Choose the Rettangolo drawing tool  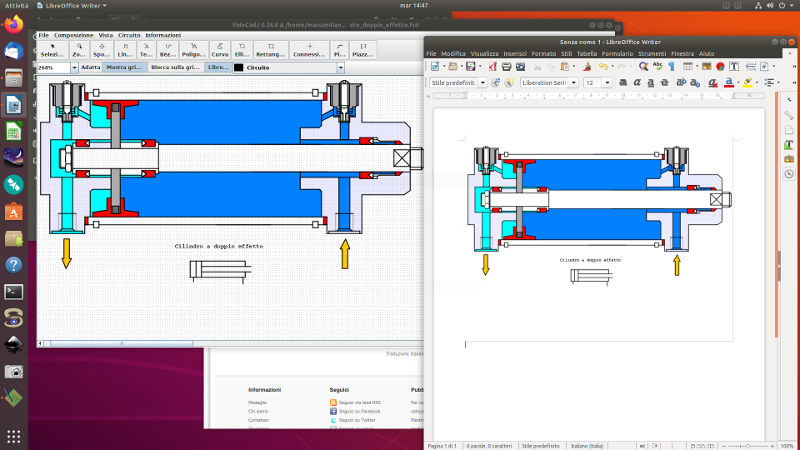click(270, 50)
